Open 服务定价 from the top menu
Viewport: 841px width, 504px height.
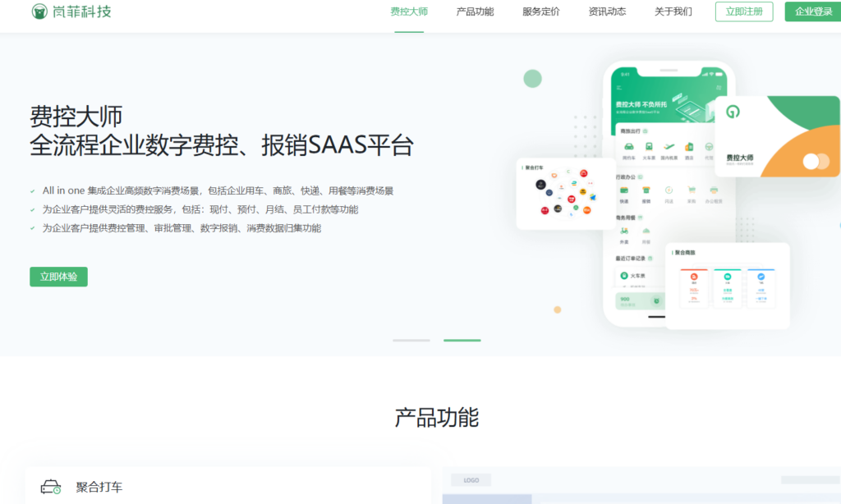pos(541,11)
